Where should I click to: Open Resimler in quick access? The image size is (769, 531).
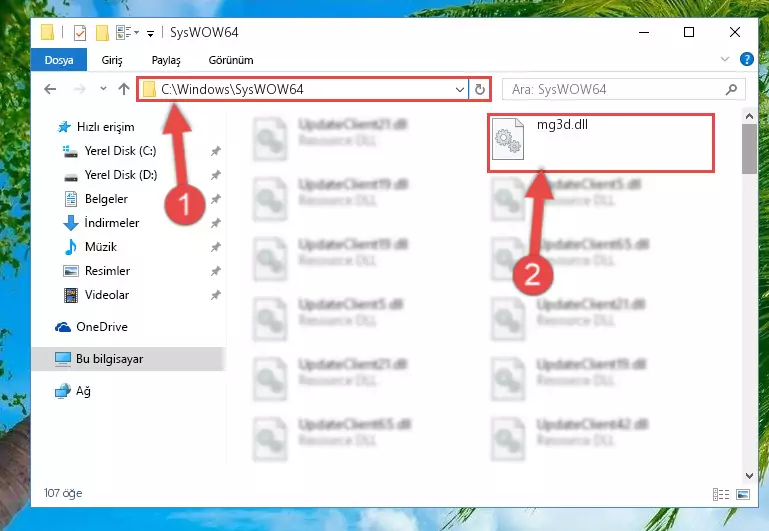pos(97,271)
